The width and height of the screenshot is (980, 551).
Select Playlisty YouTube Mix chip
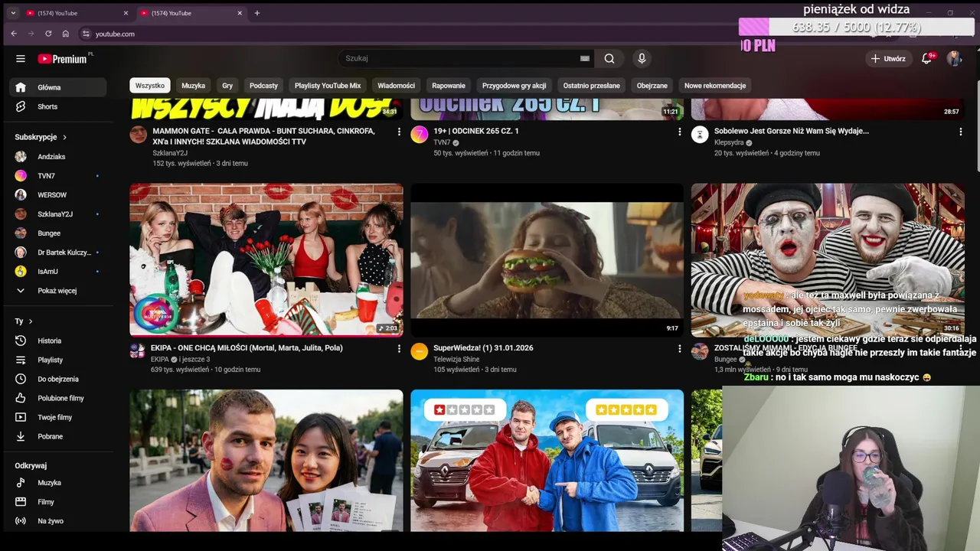tap(328, 86)
